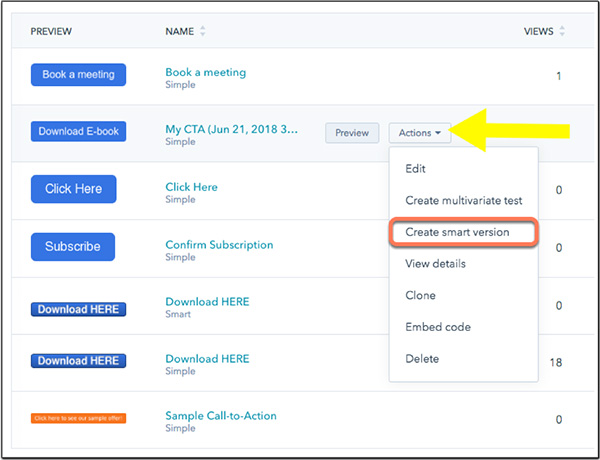Click the Book a meeting preview button
Image resolution: width=600 pixels, height=460 pixels.
point(78,75)
